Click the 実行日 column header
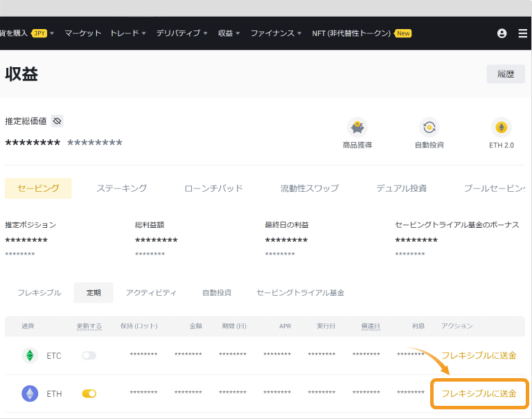Screen dimensions: 532x419 tap(326, 326)
